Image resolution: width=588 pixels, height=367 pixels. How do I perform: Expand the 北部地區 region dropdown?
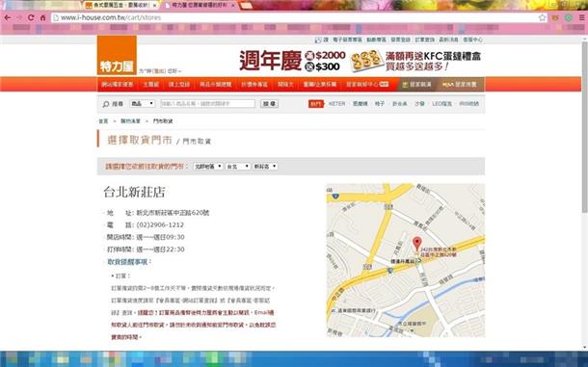tap(208, 166)
